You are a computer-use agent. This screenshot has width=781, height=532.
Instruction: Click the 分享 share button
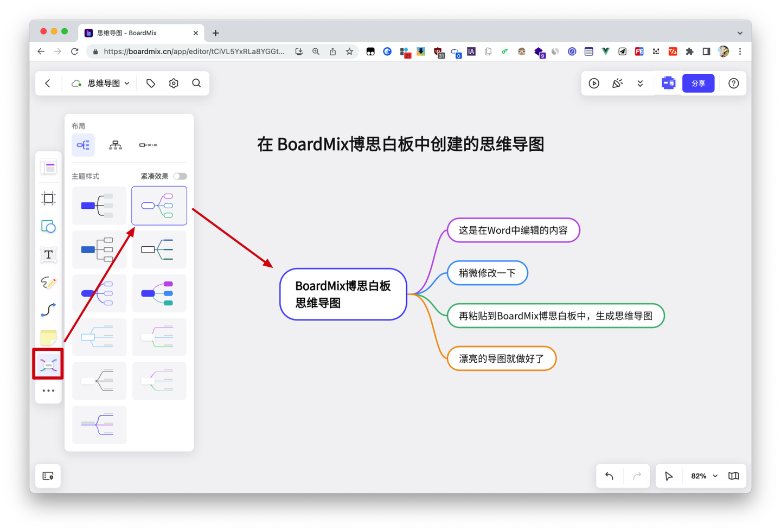(699, 83)
